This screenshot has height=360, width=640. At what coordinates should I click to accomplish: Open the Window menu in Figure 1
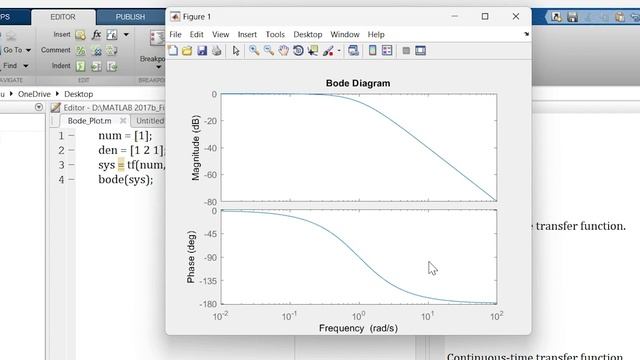(x=345, y=35)
